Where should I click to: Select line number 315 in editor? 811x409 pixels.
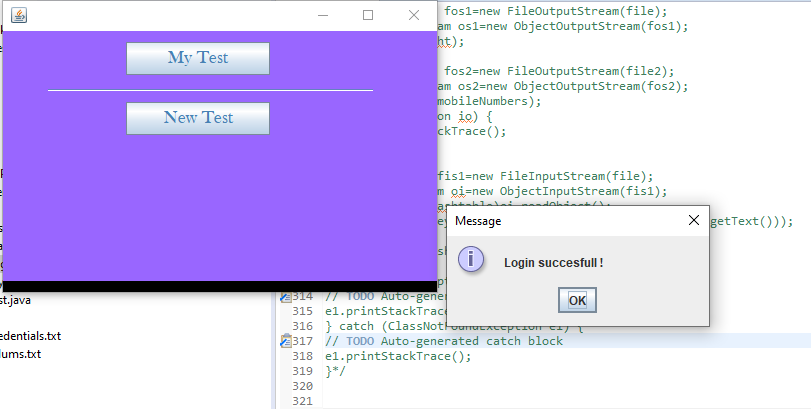tap(303, 311)
